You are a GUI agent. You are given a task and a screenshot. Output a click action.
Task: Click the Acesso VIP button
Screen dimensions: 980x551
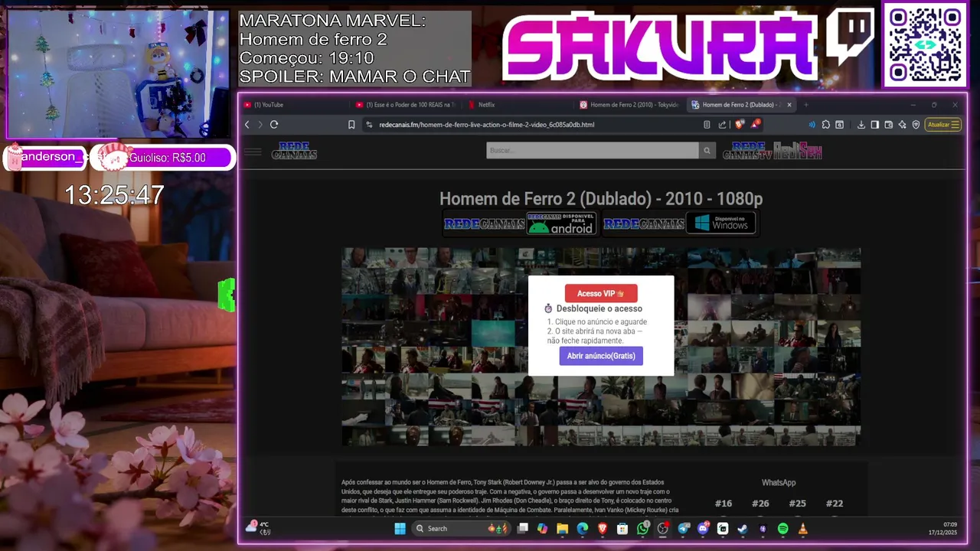(601, 293)
